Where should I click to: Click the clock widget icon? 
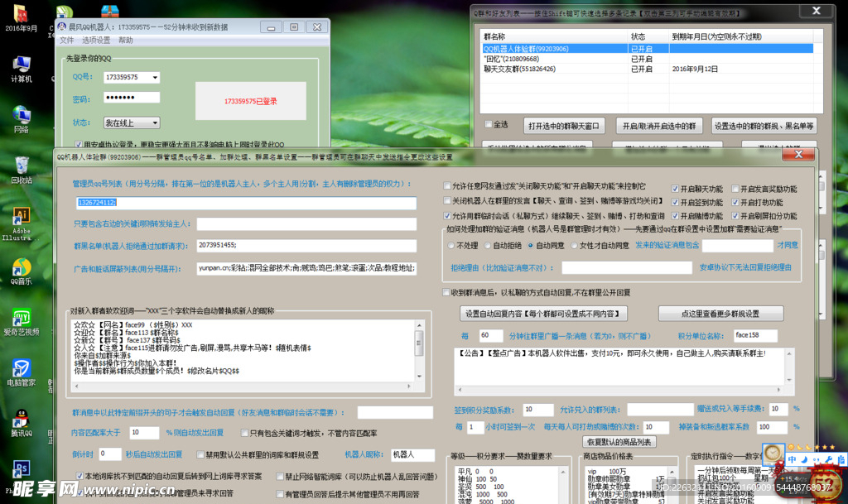pyautogui.click(x=773, y=454)
